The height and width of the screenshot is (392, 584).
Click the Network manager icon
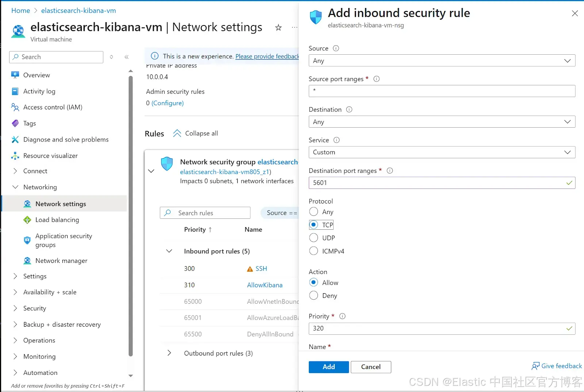click(27, 261)
